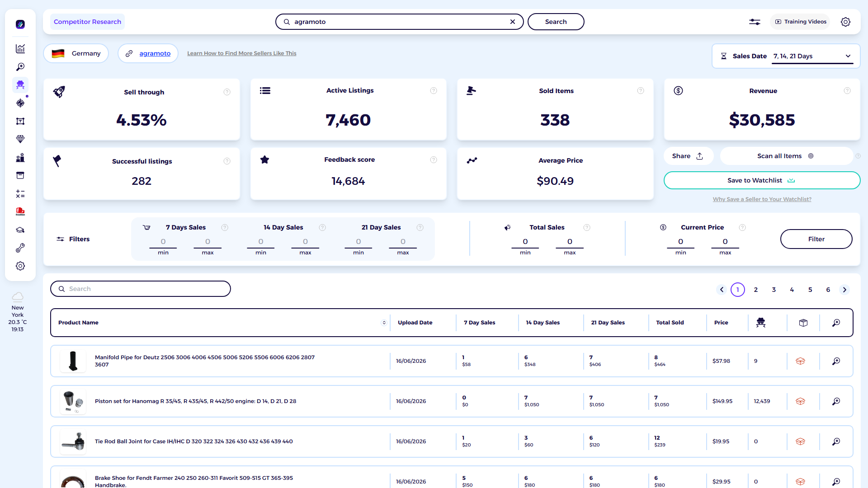Open the Sales Date dropdown
Image resolution: width=868 pixels, height=488 pixels.
pyautogui.click(x=812, y=56)
